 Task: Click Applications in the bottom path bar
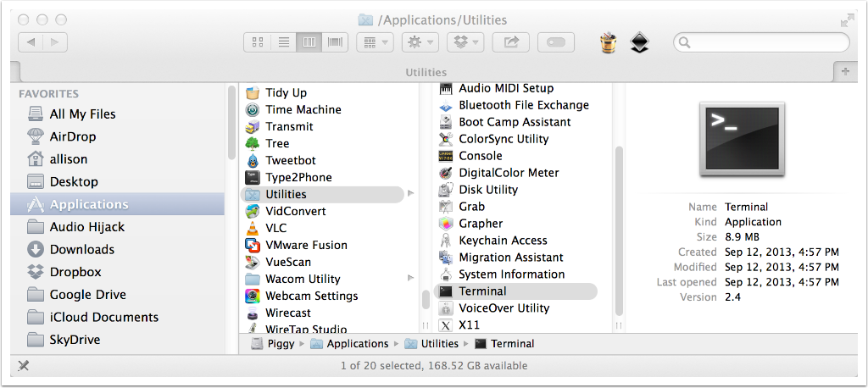(x=357, y=344)
